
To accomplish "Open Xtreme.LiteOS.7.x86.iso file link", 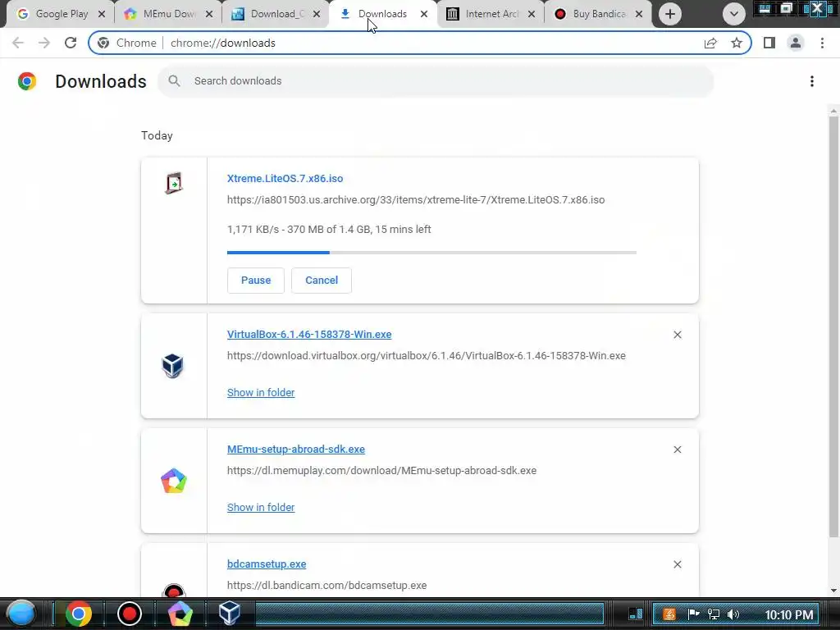I will 285,178.
